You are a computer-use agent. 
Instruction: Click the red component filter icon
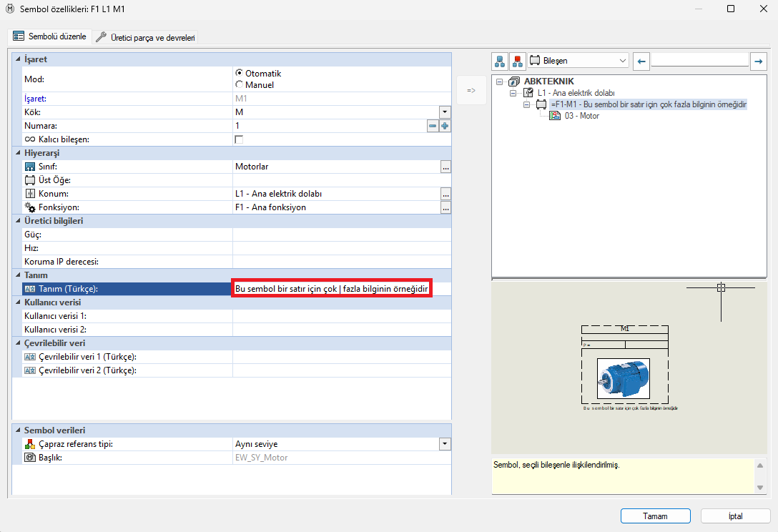(x=517, y=61)
